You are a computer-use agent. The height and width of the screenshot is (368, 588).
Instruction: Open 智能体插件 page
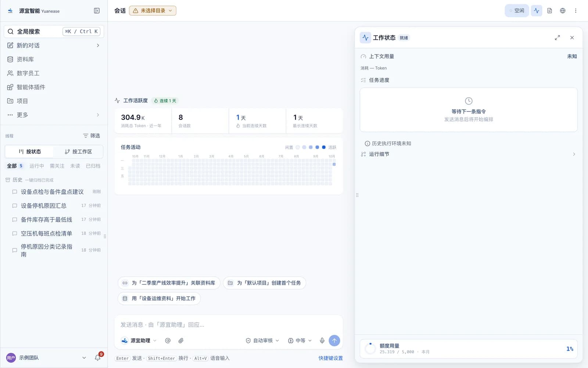coord(54,87)
